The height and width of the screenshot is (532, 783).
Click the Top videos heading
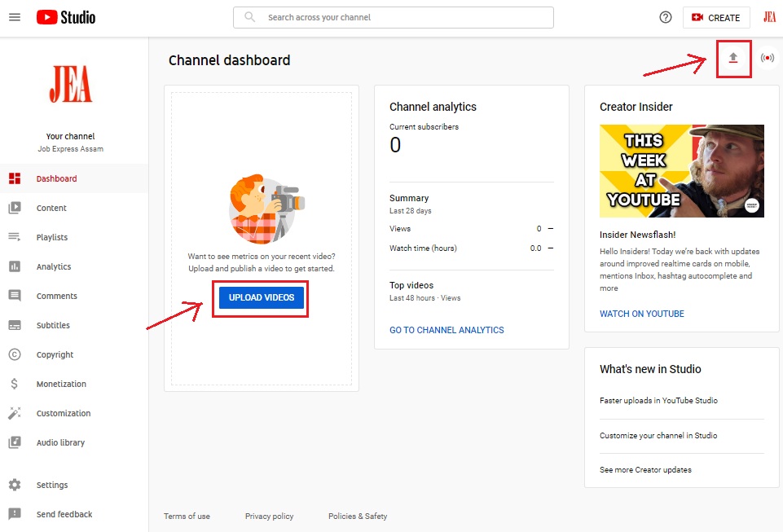pyautogui.click(x=411, y=284)
